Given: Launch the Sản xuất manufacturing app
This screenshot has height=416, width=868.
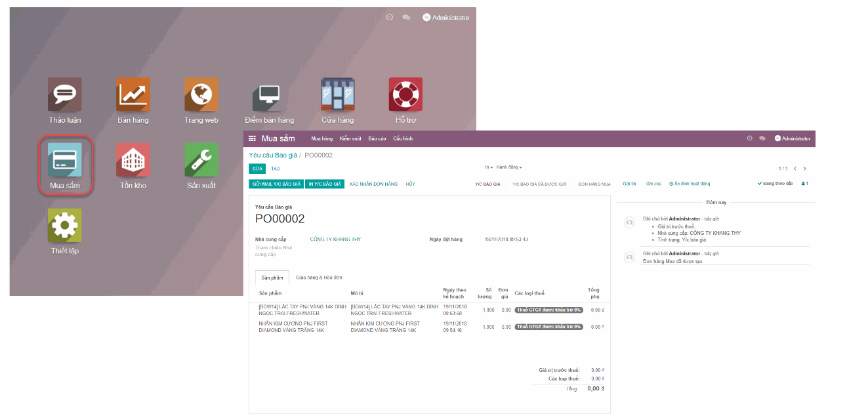Looking at the screenshot, I should click(201, 159).
